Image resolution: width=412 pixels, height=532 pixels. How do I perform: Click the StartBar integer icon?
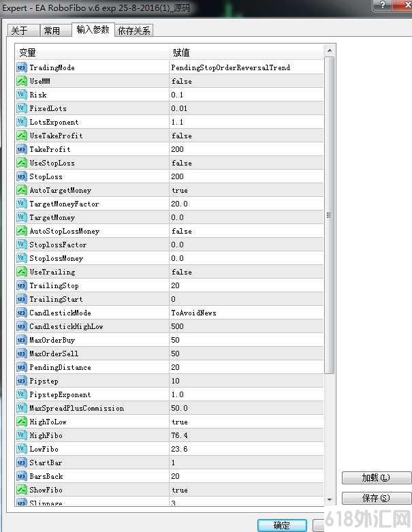[x=21, y=463]
